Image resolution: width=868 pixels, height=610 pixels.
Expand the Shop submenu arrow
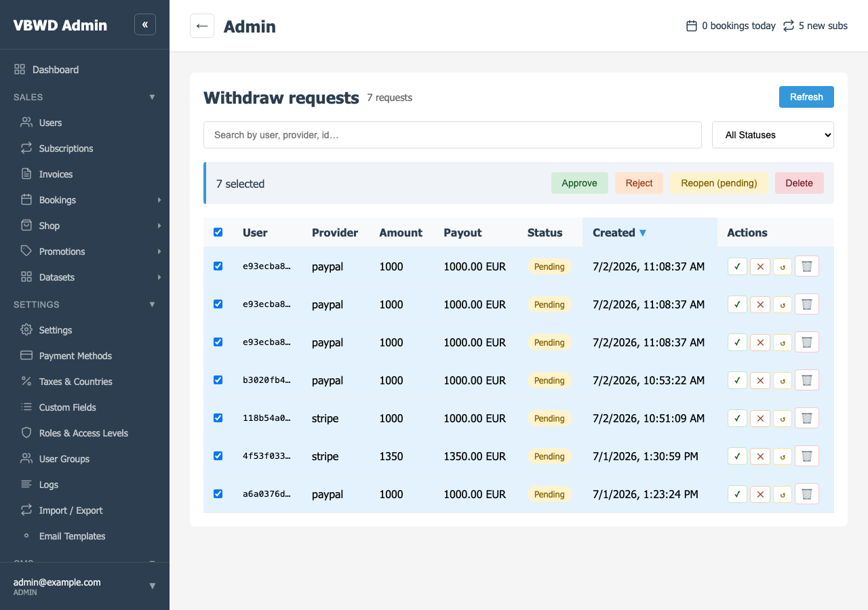click(x=159, y=226)
